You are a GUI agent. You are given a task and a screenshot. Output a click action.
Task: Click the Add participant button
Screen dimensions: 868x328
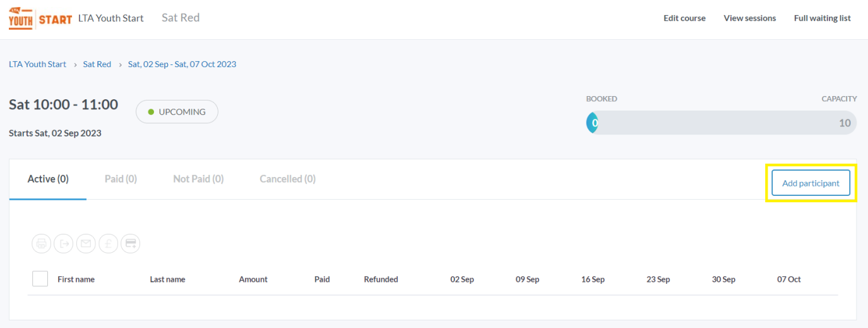[x=811, y=183]
